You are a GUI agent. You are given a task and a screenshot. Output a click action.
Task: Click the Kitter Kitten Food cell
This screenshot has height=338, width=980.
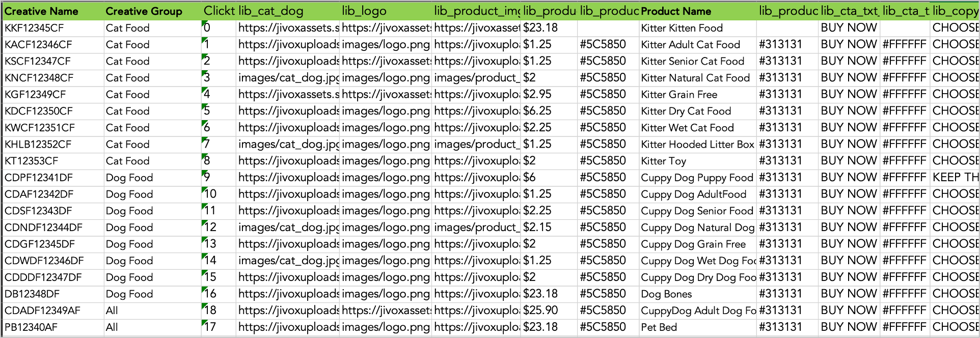pos(698,28)
